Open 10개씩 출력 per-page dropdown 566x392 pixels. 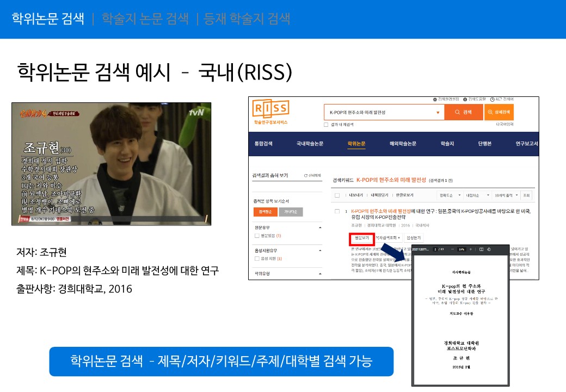[506, 195]
